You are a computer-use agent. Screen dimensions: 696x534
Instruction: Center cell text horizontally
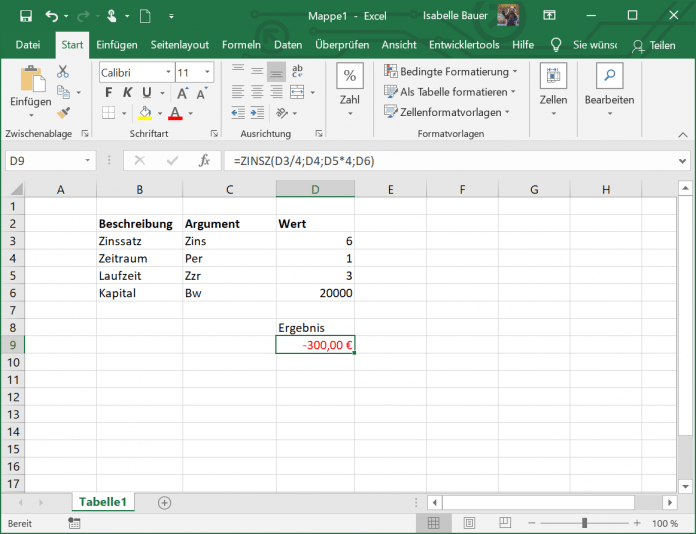[257, 92]
